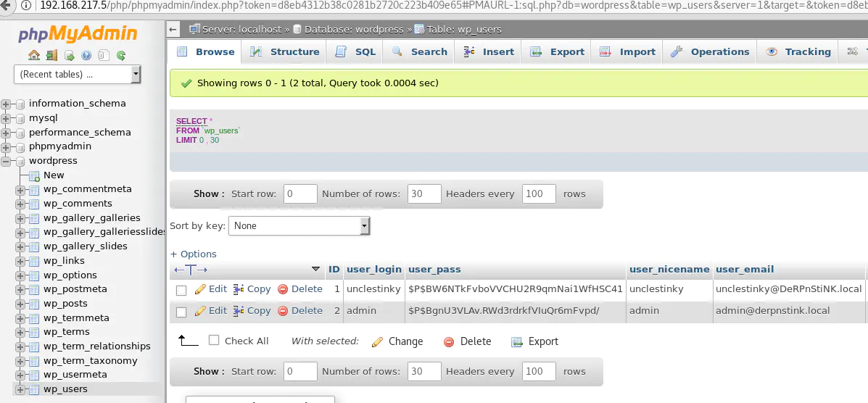Sort by user_login column header
Screen dimensions: 868x403
(x=374, y=270)
